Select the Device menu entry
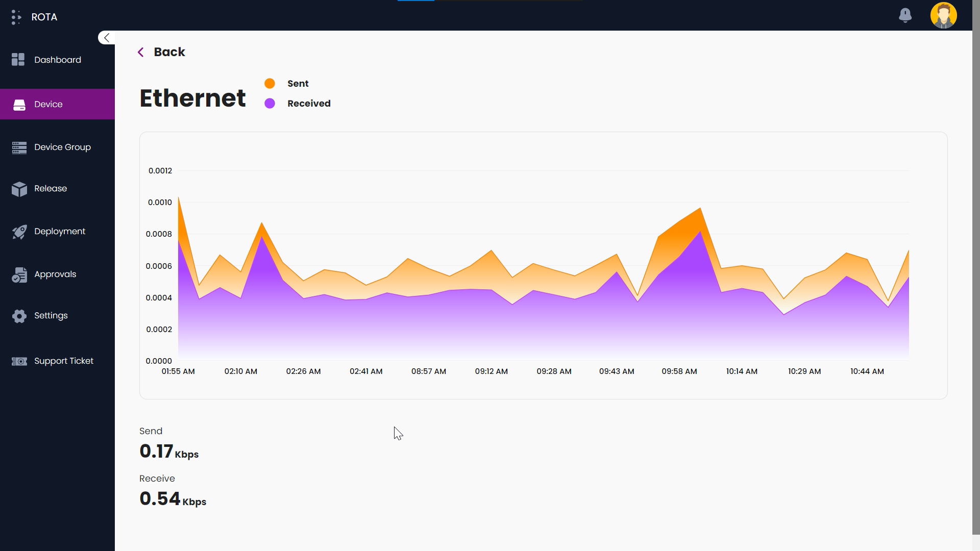This screenshot has width=980, height=551. (x=48, y=104)
